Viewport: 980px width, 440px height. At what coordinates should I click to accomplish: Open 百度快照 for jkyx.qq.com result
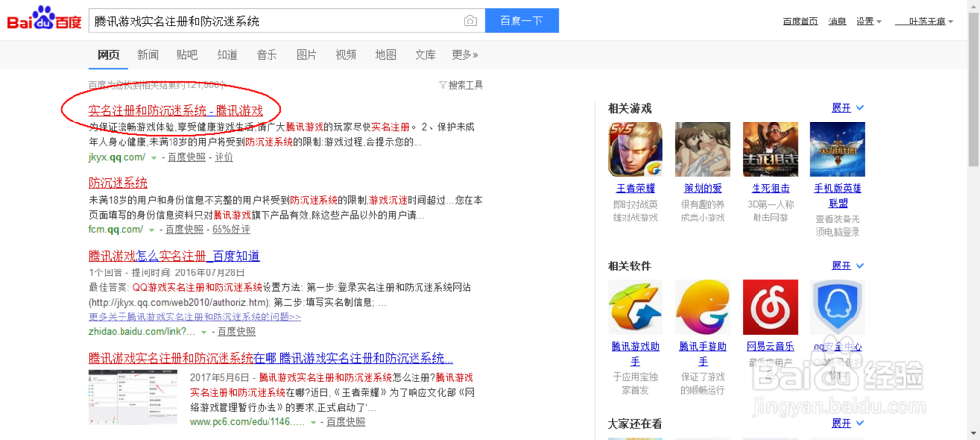[186, 157]
